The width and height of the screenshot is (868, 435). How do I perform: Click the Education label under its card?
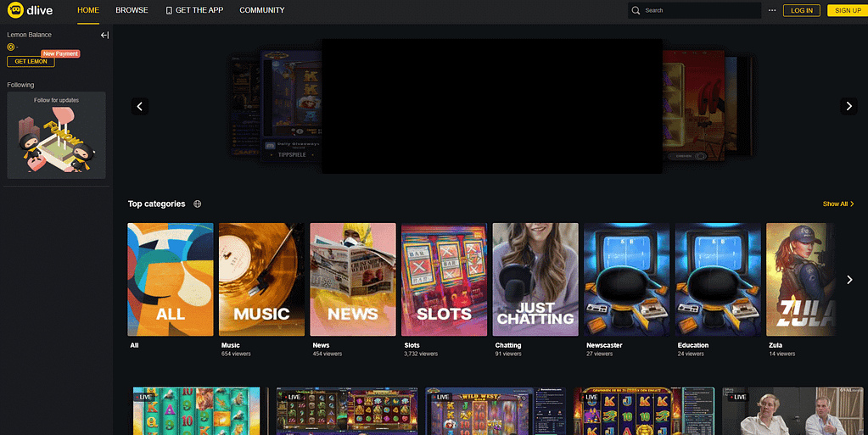693,345
